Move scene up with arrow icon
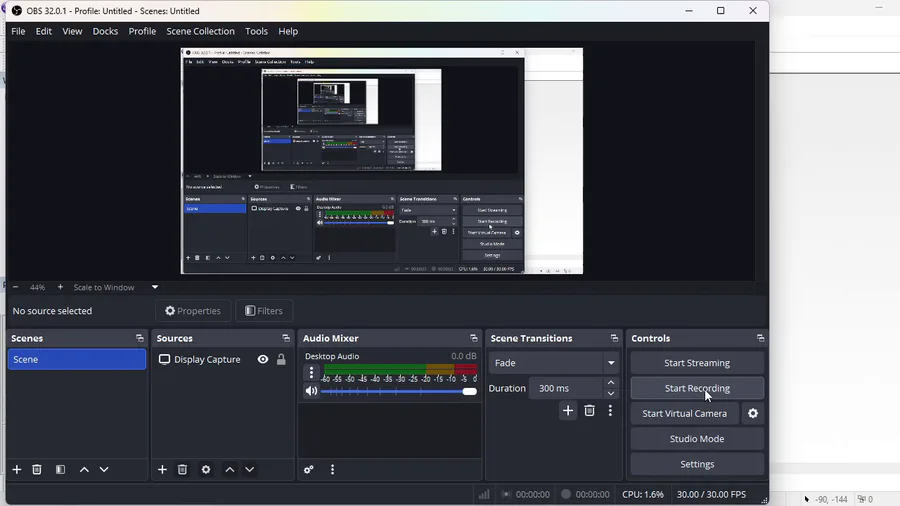 point(84,469)
